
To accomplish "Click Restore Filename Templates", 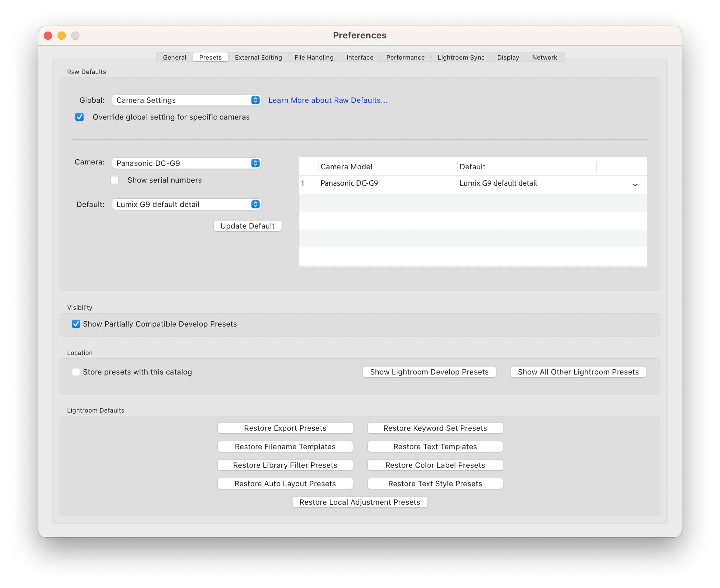I will click(285, 446).
